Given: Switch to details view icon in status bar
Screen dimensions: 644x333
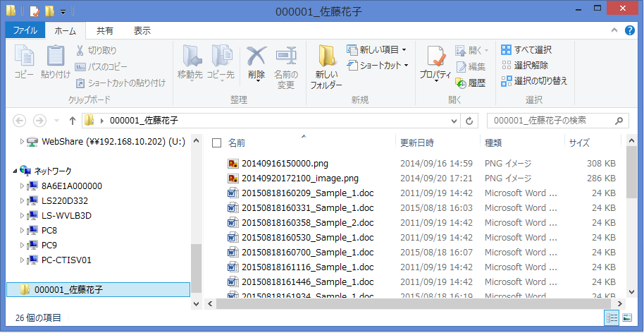Looking at the screenshot, I should point(612,318).
